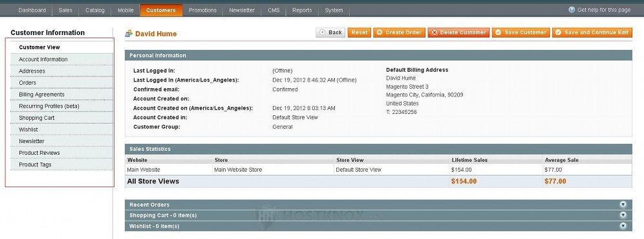Select the Account Information tab
644x239 pixels.
tap(61, 59)
